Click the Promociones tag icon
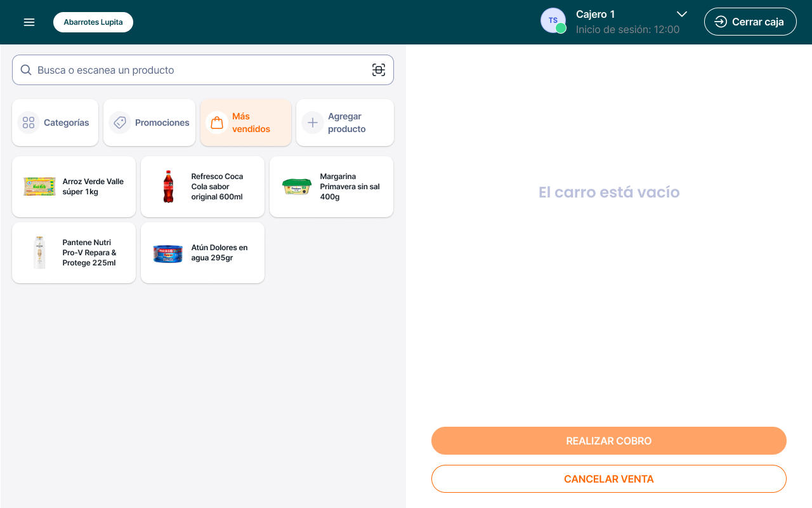This screenshot has width=812, height=508. tap(120, 123)
